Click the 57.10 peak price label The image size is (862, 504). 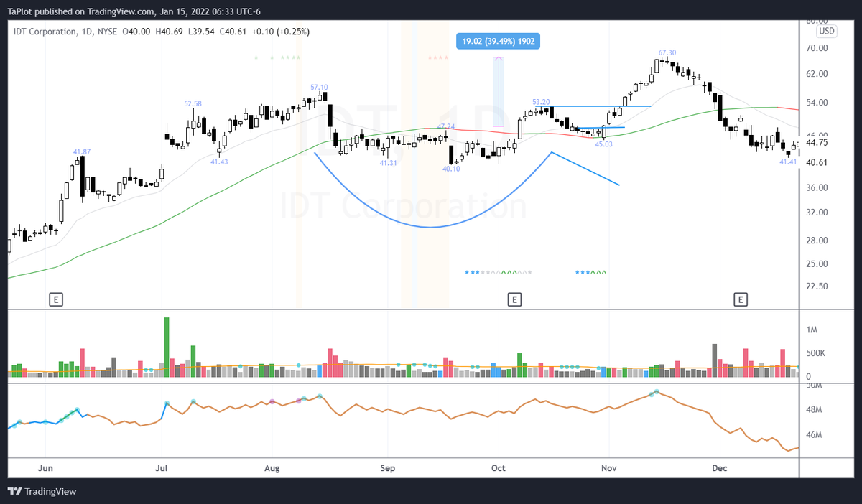tap(319, 87)
